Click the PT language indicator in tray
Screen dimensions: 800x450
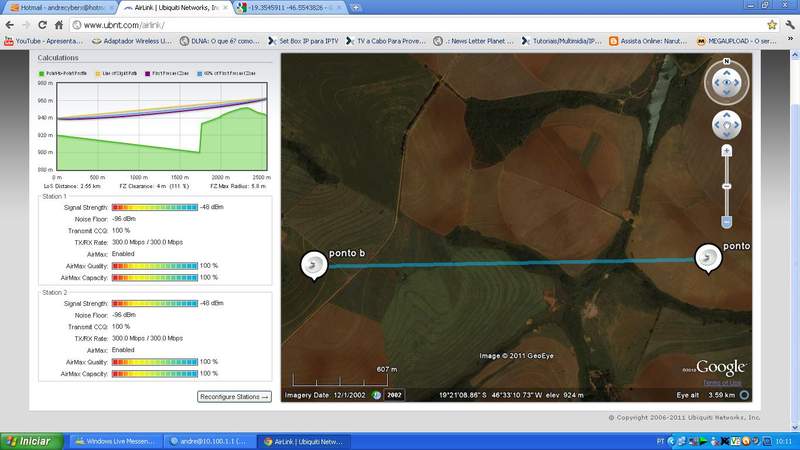coord(660,441)
